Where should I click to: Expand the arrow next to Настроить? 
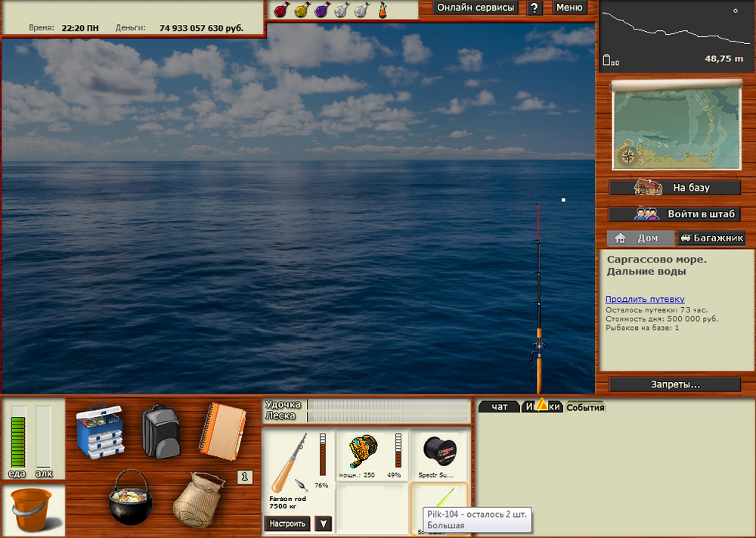323,524
